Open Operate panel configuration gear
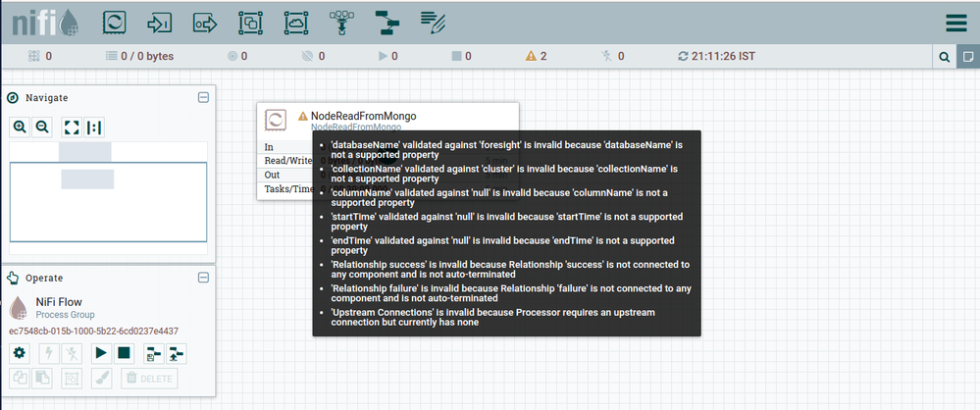The image size is (980, 410). coord(20,353)
